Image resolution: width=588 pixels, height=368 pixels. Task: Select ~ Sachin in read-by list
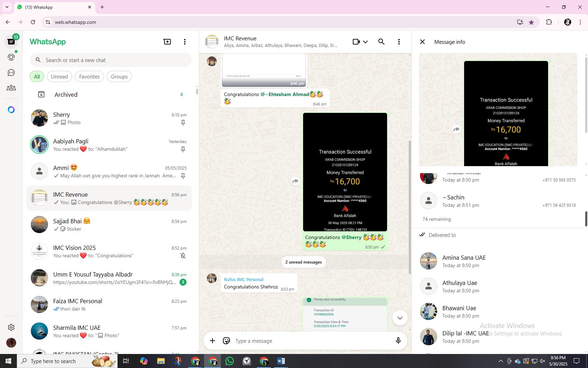click(x=498, y=201)
